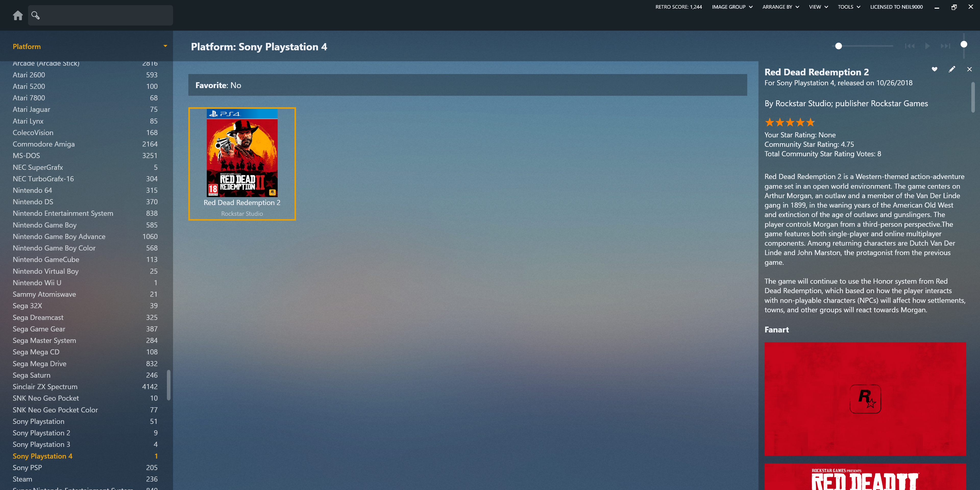Adjust the vertical volume slider knob

(x=964, y=44)
